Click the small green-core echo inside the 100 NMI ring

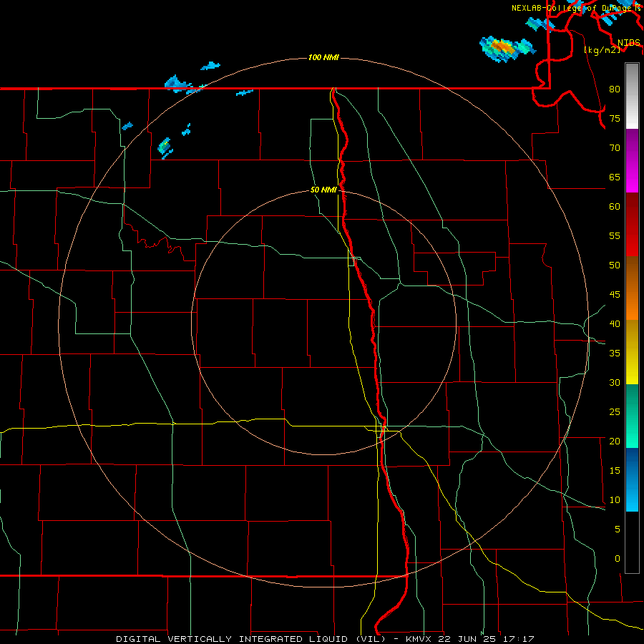coord(165,145)
